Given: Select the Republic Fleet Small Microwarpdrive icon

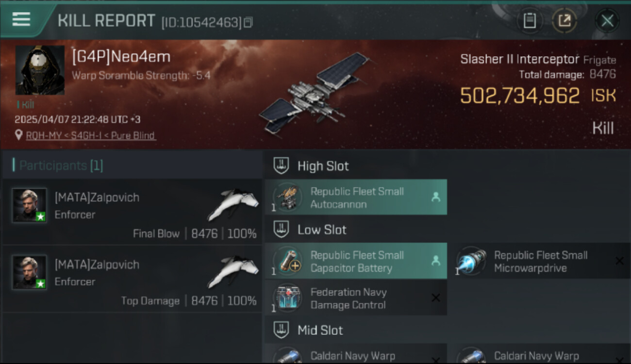Looking at the screenshot, I should [x=471, y=261].
